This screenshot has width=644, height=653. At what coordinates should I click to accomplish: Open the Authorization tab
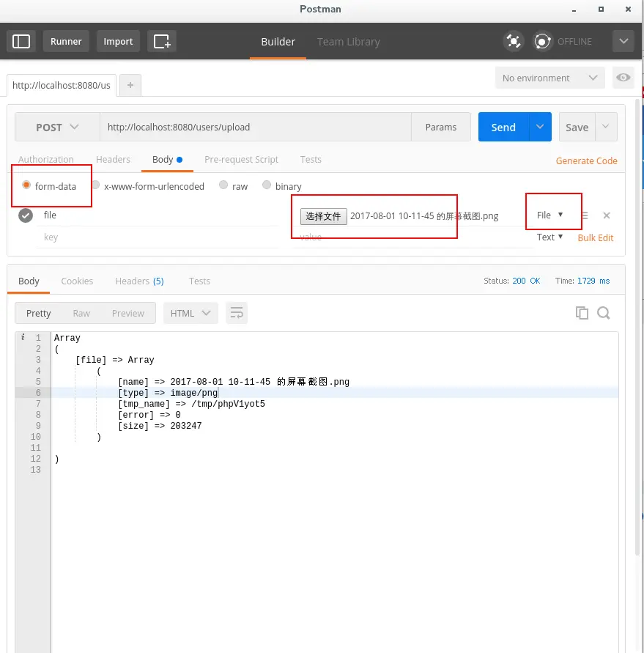click(46, 160)
